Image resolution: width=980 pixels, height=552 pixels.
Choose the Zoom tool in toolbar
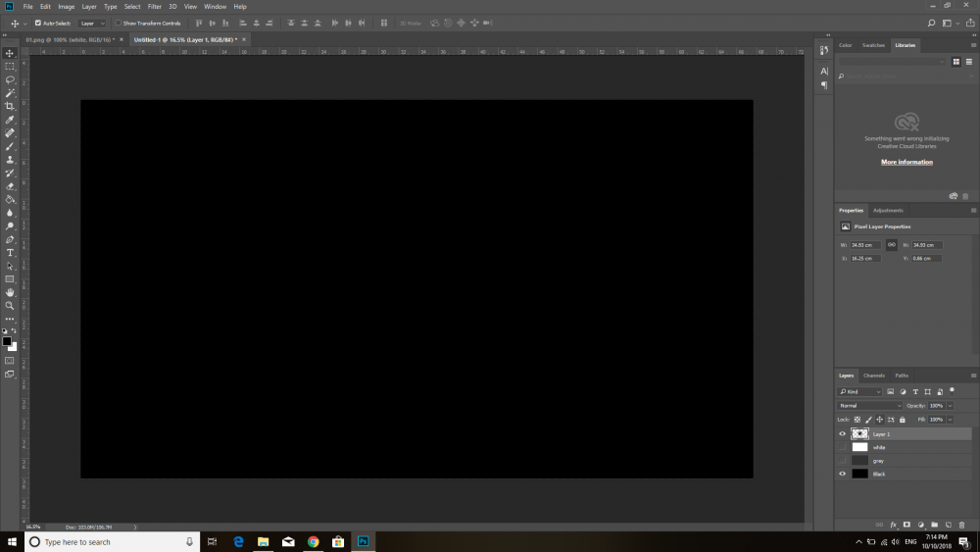click(10, 306)
